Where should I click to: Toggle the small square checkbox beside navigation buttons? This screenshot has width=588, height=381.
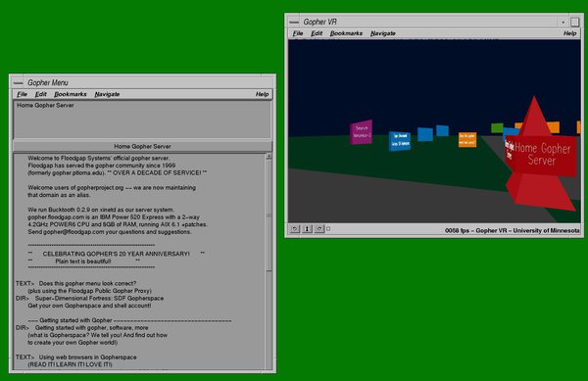pos(328,228)
